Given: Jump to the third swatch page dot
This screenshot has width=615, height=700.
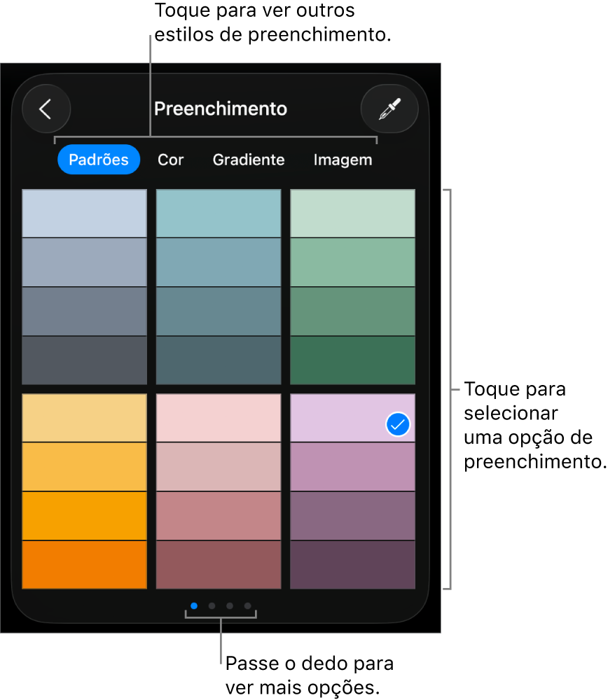Looking at the screenshot, I should [230, 605].
